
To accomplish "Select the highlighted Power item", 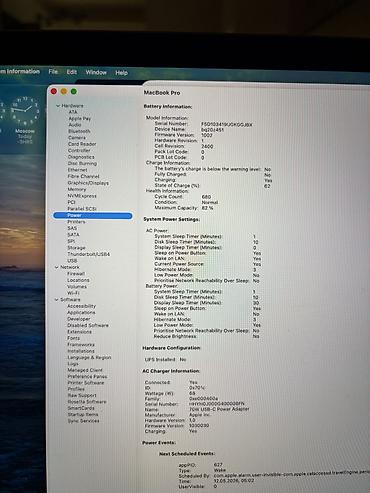I will 93,216.
